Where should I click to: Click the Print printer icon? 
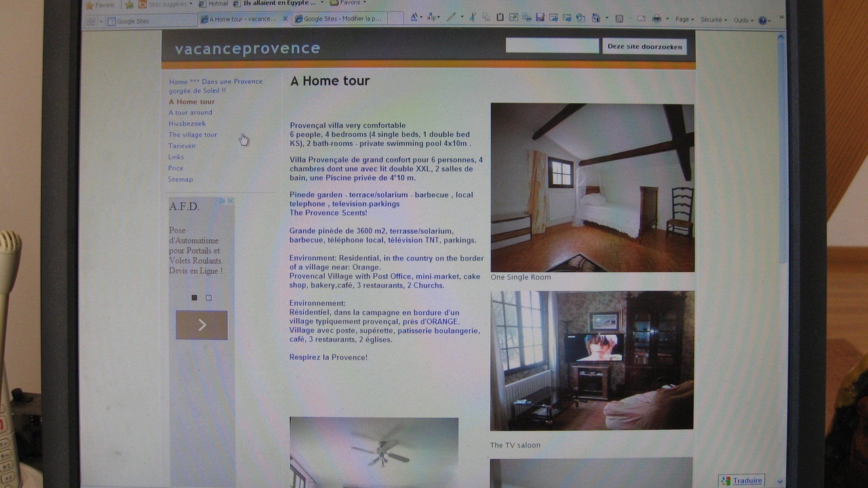click(656, 19)
